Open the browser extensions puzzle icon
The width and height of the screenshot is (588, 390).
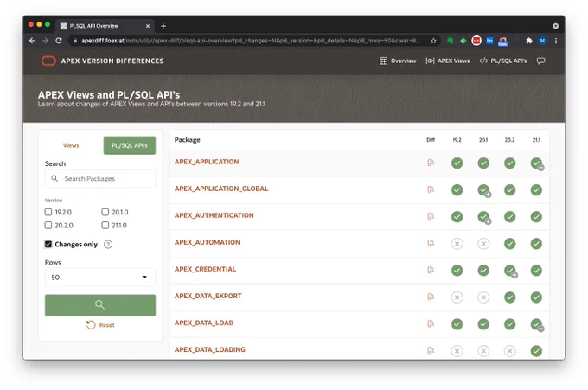coord(529,41)
